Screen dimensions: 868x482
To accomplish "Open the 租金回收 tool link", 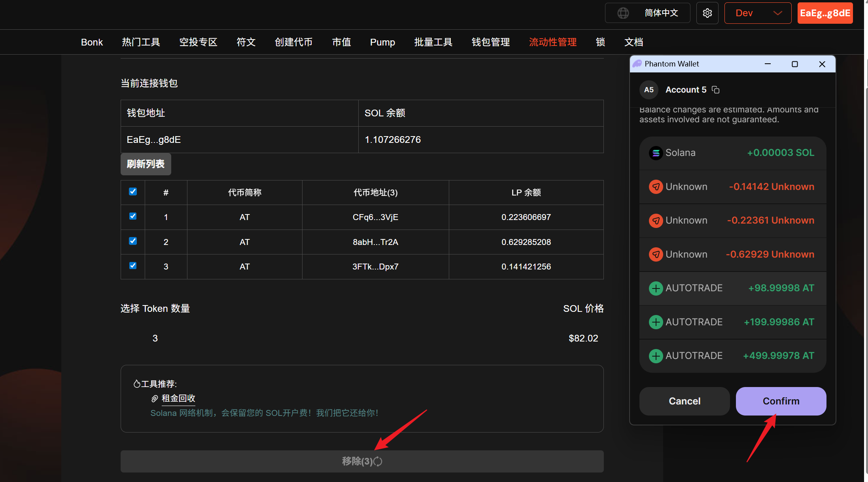I will click(x=178, y=399).
